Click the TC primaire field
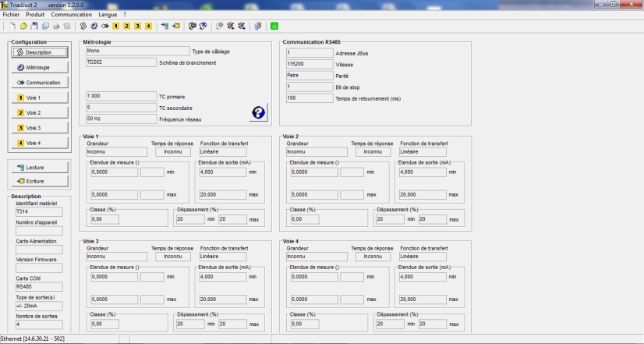Viewport: 644px width, 344px height. coord(122,96)
